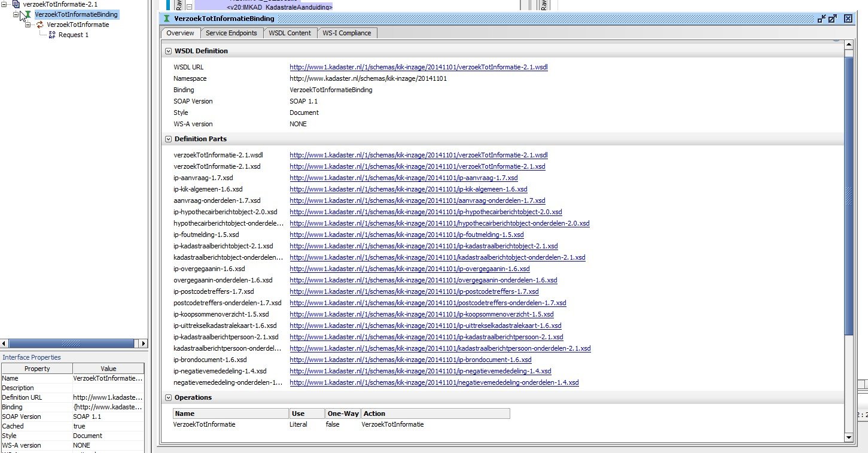The image size is (868, 453).
Task: Open the ip-brondocument-1.6.xsd link
Action: pos(410,360)
